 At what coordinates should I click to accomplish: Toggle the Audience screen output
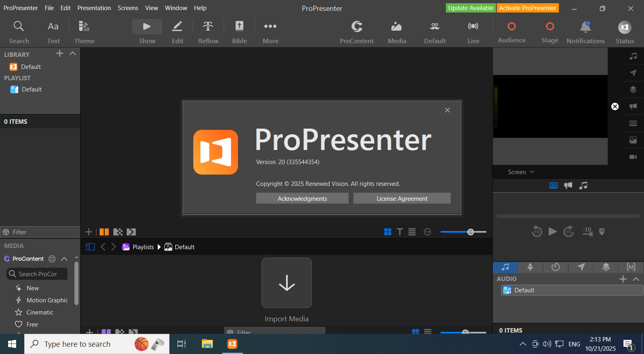(512, 32)
